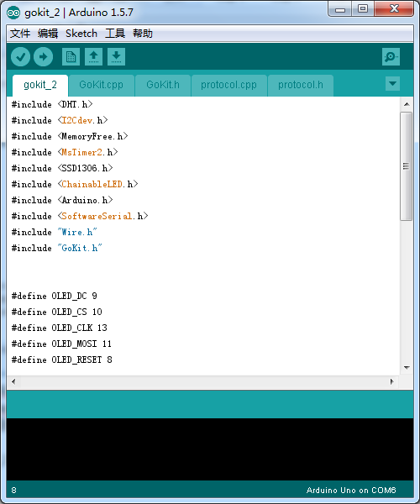This screenshot has width=420, height=504.
Task: Click the vertical scrollbar down arrow
Action: pos(407,367)
